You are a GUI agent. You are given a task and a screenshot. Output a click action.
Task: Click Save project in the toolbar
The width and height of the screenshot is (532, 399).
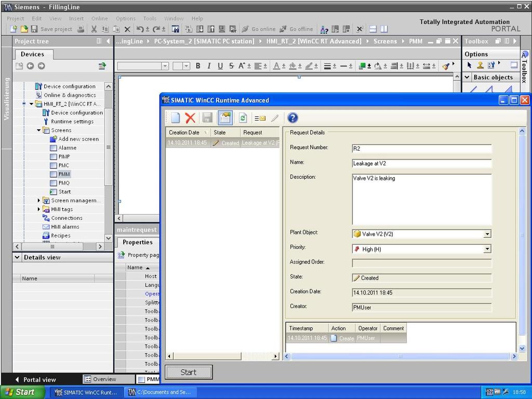51,29
